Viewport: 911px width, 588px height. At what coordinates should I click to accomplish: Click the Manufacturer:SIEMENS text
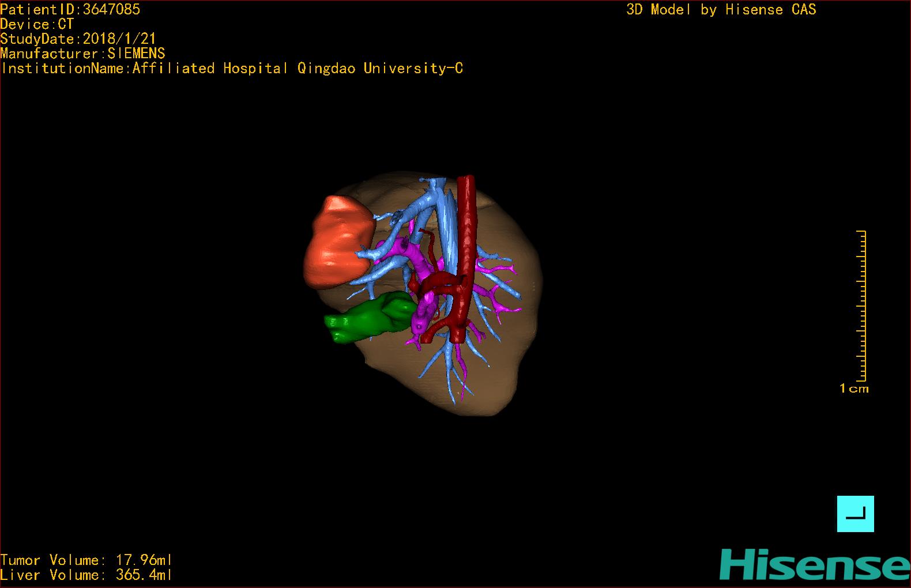83,54
